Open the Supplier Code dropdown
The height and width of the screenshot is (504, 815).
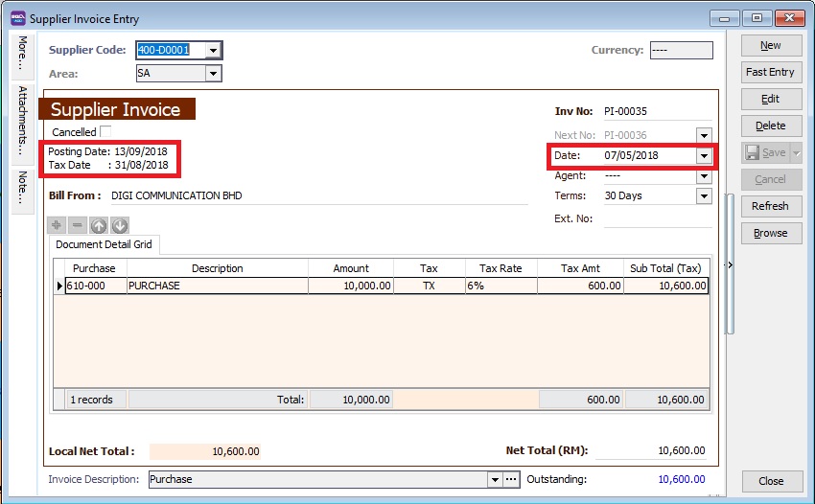coord(213,51)
